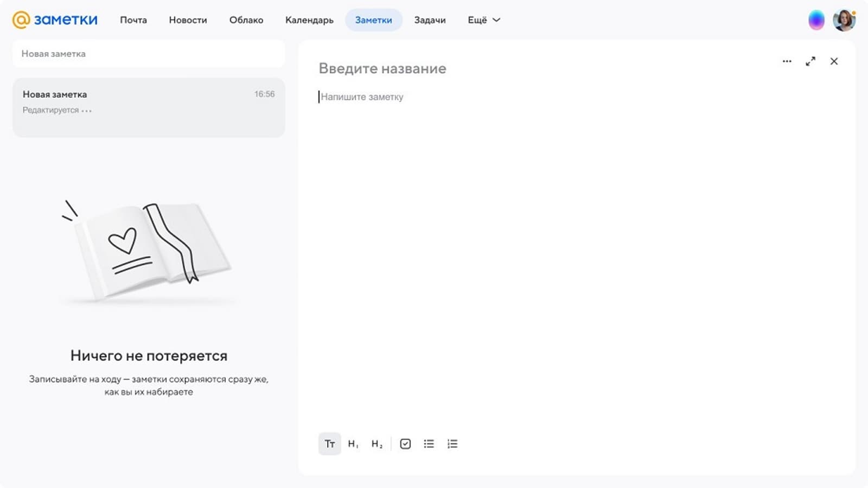Go to the Почта section

pyautogui.click(x=133, y=20)
